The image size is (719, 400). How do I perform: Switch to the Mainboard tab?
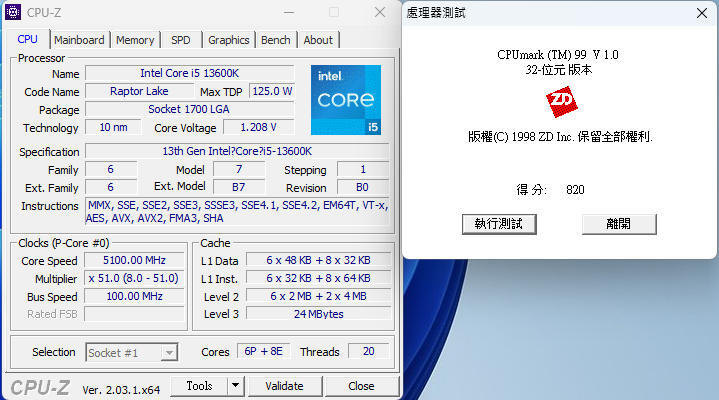point(79,40)
